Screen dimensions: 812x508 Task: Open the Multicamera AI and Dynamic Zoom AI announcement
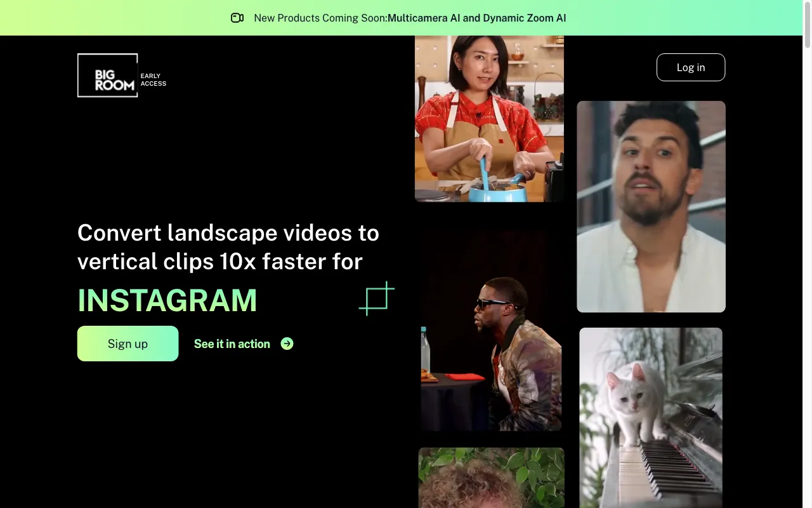click(x=477, y=18)
